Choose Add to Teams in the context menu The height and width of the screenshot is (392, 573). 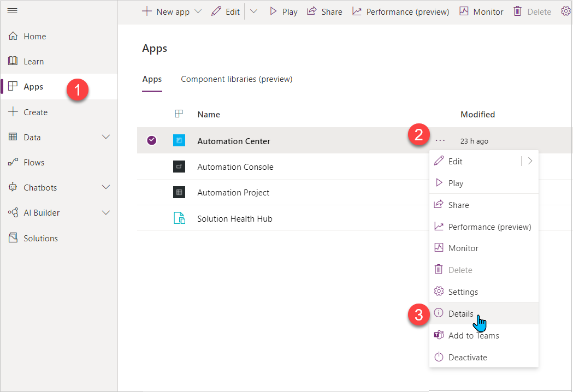pyautogui.click(x=473, y=335)
